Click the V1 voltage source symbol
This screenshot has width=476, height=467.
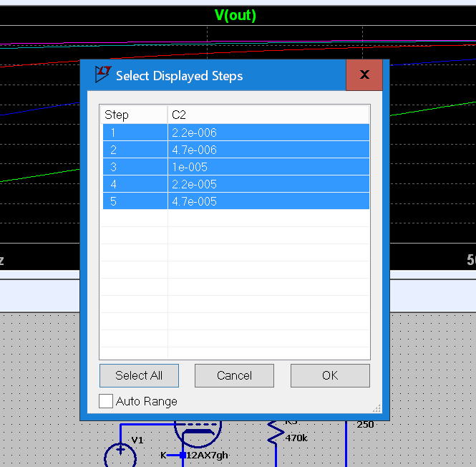click(x=120, y=454)
